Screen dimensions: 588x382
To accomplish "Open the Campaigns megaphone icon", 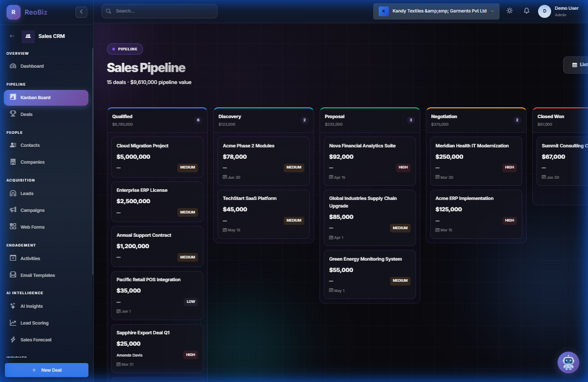I will coord(12,210).
